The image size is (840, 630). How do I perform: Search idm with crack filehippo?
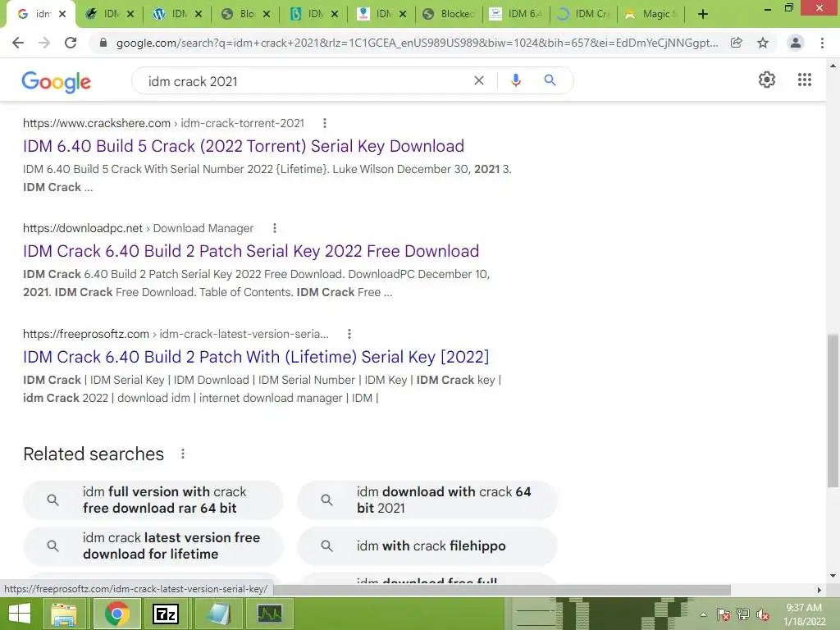coord(427,546)
